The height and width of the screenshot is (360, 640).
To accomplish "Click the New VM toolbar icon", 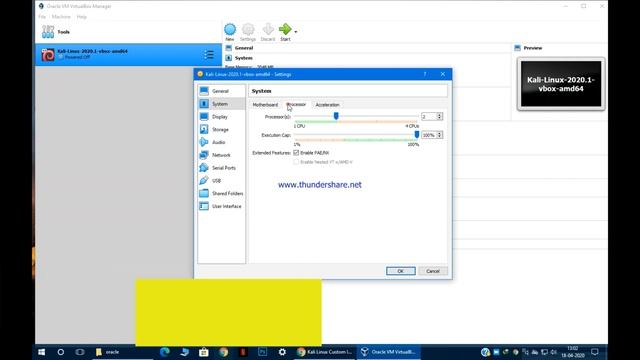I will (230, 29).
